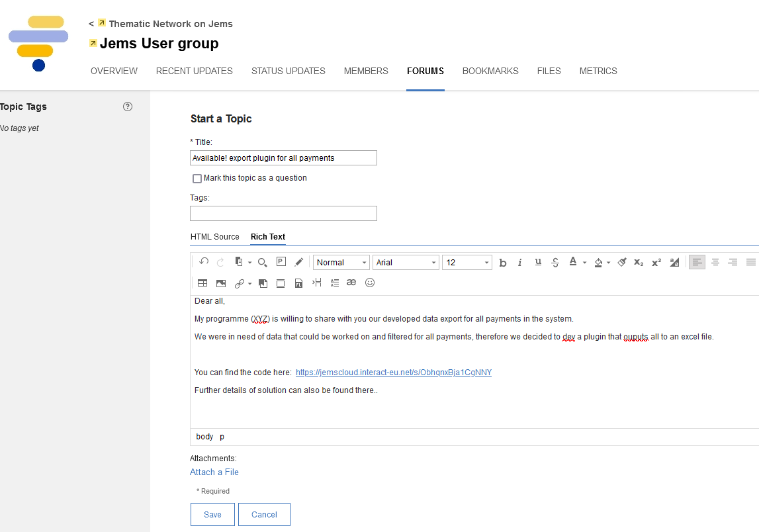
Task: Toggle italic formatting
Action: (x=520, y=263)
